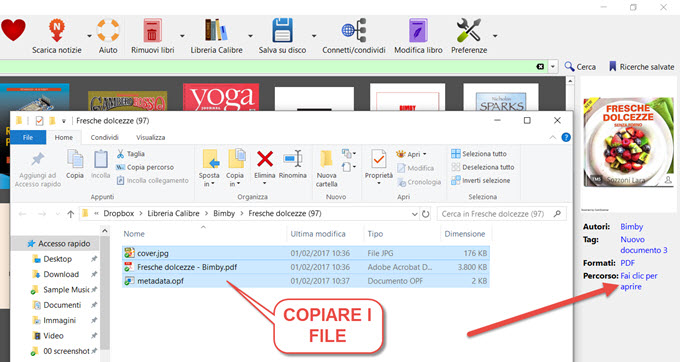The width and height of the screenshot is (680, 362).
Task: Click Rimuovi libri trash icon
Action: tap(152, 30)
